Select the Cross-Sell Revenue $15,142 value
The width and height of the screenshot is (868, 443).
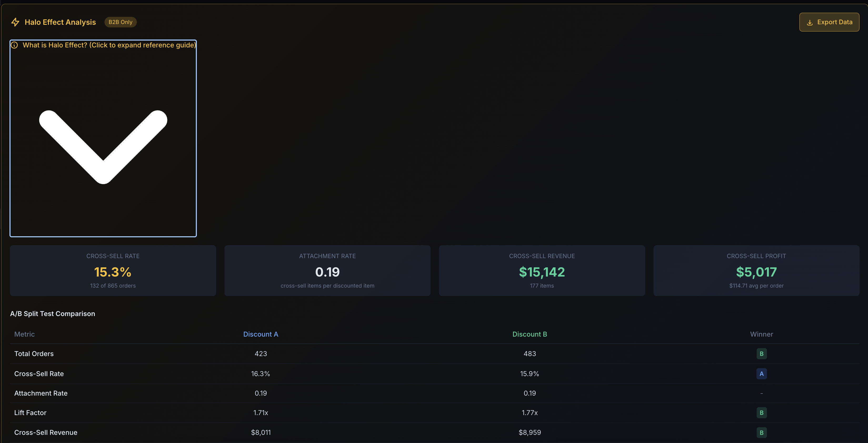pos(542,272)
